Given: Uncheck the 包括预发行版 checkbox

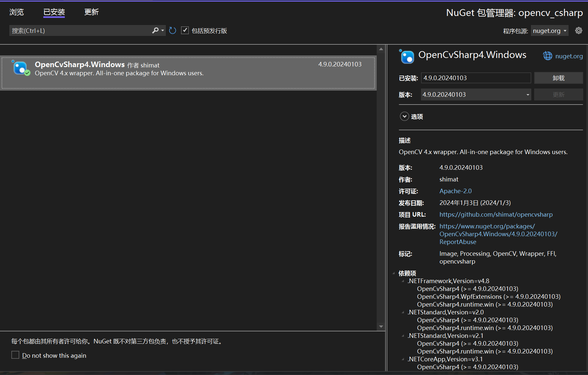Looking at the screenshot, I should pos(185,30).
